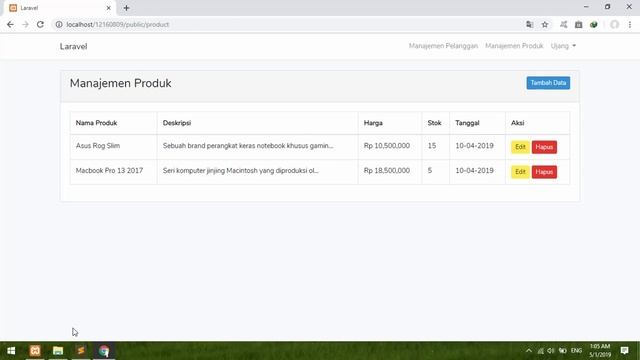Click the Manajemen Produk page heading
The image size is (640, 360).
(120, 83)
